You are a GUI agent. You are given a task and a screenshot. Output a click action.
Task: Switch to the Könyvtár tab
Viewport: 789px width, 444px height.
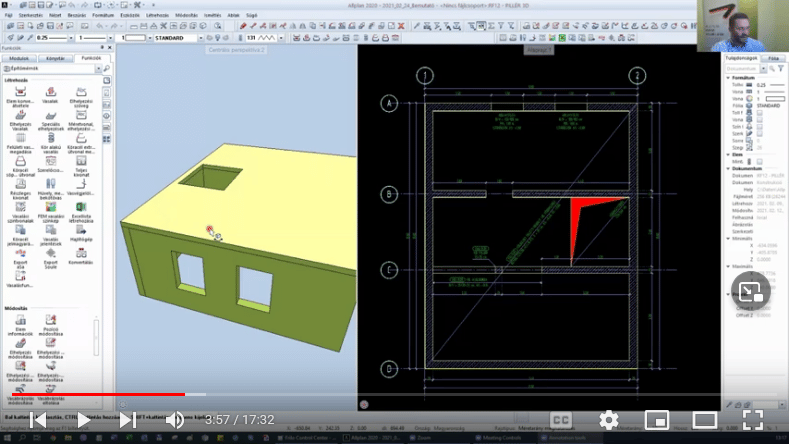pos(56,58)
